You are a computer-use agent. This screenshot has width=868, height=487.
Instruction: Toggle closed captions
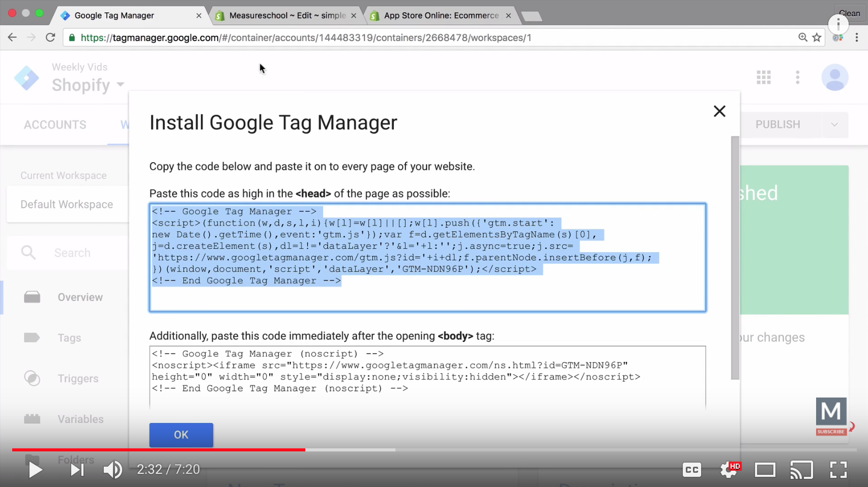692,470
